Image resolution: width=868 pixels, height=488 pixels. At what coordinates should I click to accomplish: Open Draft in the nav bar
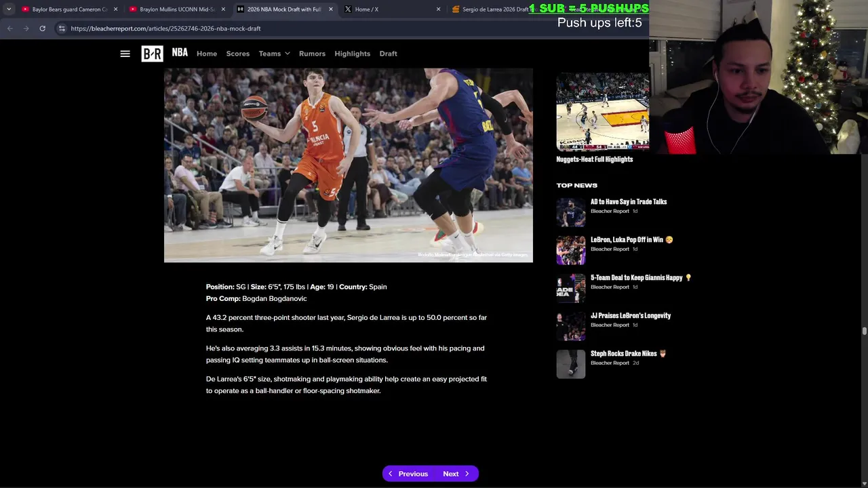click(x=388, y=54)
